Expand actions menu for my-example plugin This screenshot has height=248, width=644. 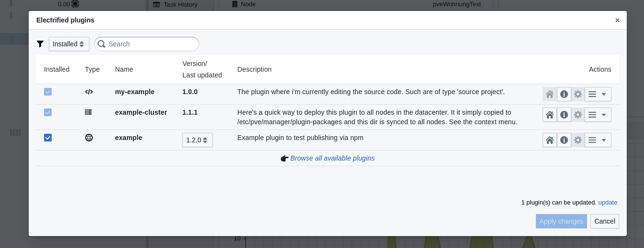[x=598, y=94]
